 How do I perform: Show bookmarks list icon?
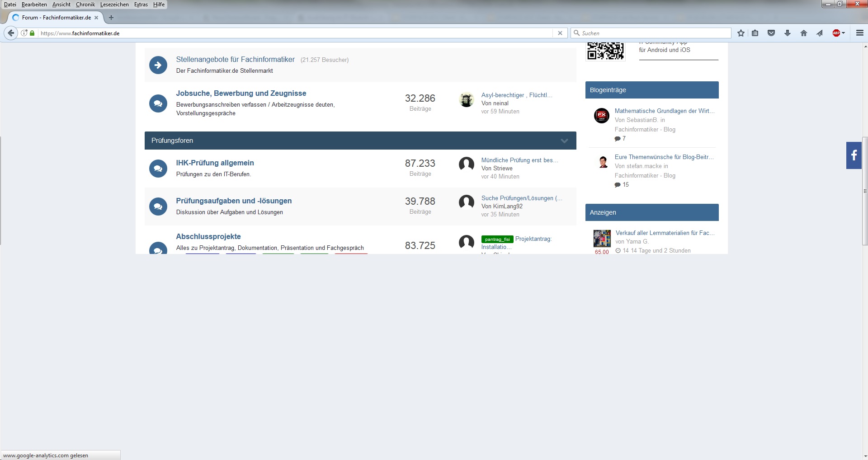[755, 33]
